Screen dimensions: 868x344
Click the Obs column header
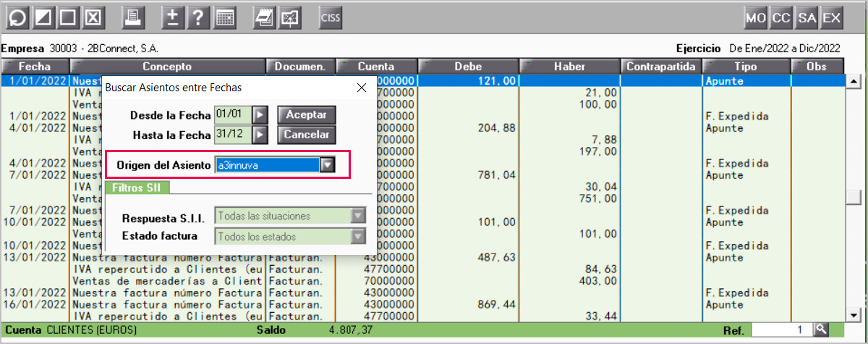(817, 67)
